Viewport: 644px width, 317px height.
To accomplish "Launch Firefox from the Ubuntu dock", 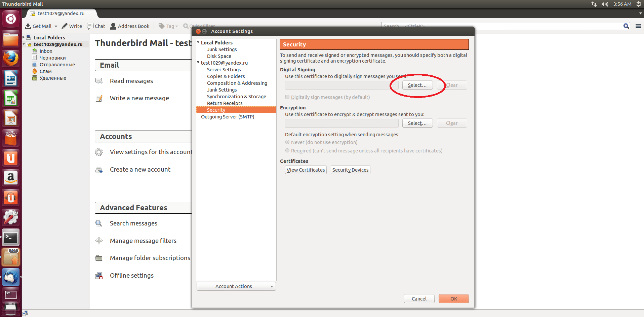I will (x=11, y=59).
